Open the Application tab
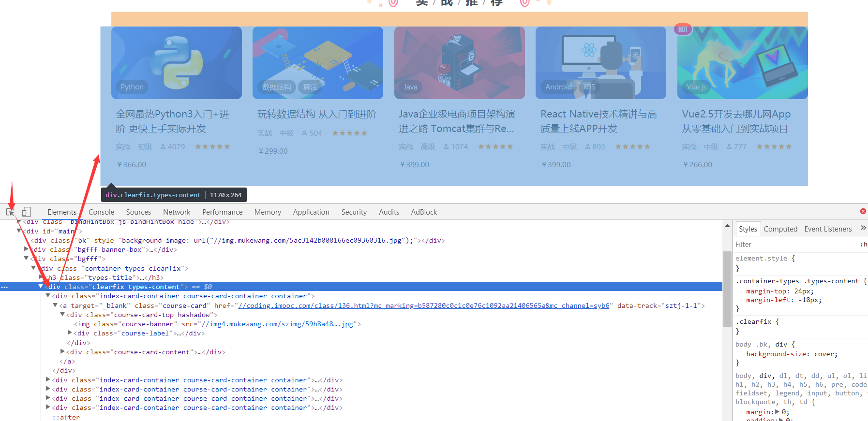The height and width of the screenshot is (421, 868). point(311,212)
